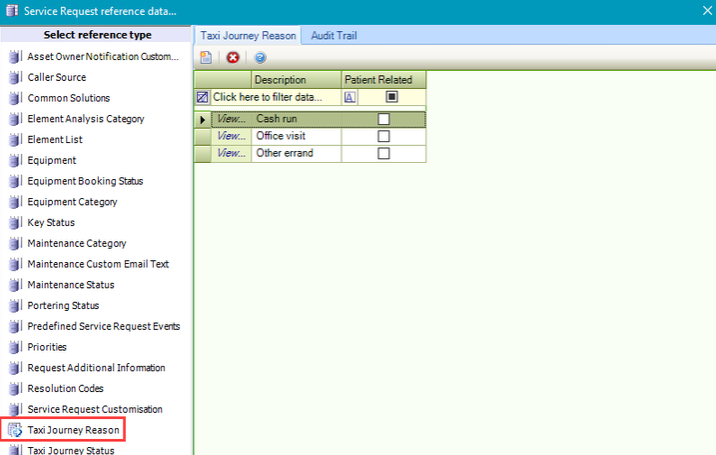Click the icon beside Caller Source
The height and width of the screenshot is (455, 716).
(14, 78)
